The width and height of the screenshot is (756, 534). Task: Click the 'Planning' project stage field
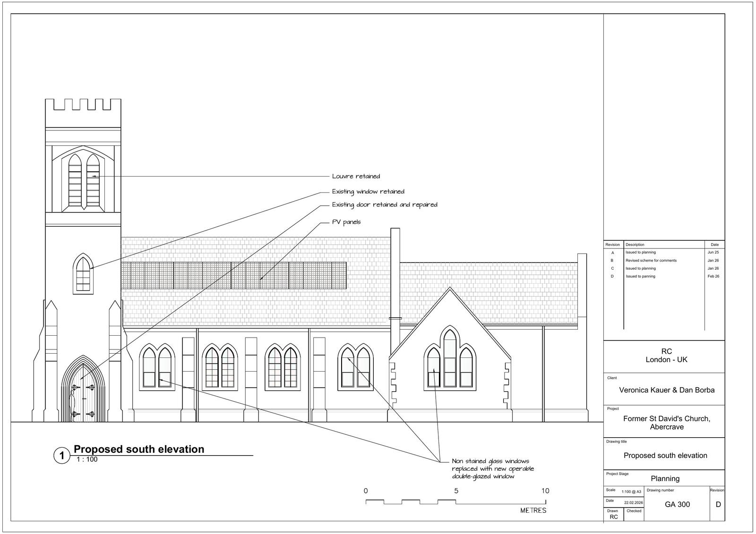(x=665, y=478)
